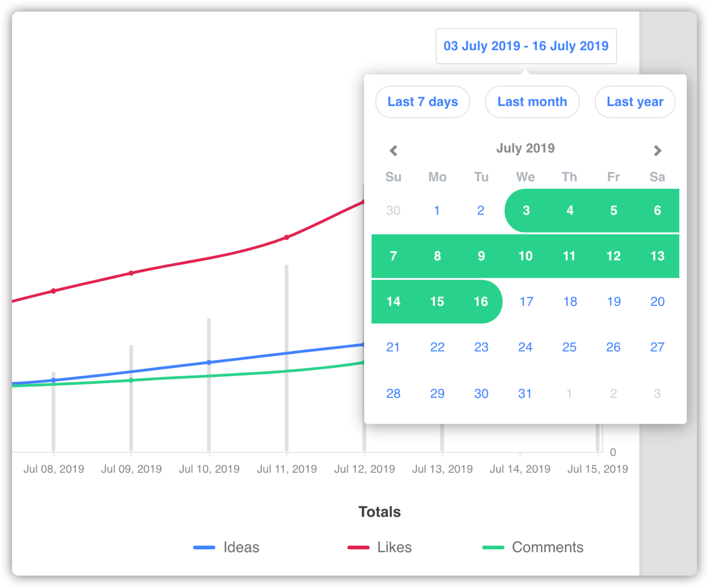
Task: Click greyed-out June 30 in first row
Action: click(393, 211)
